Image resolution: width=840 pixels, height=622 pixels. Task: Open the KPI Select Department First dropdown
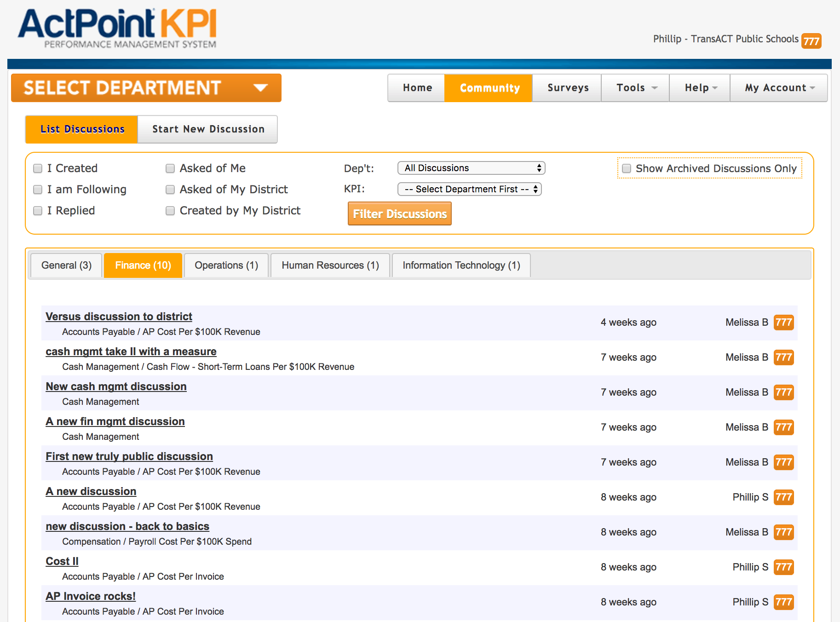[469, 189]
